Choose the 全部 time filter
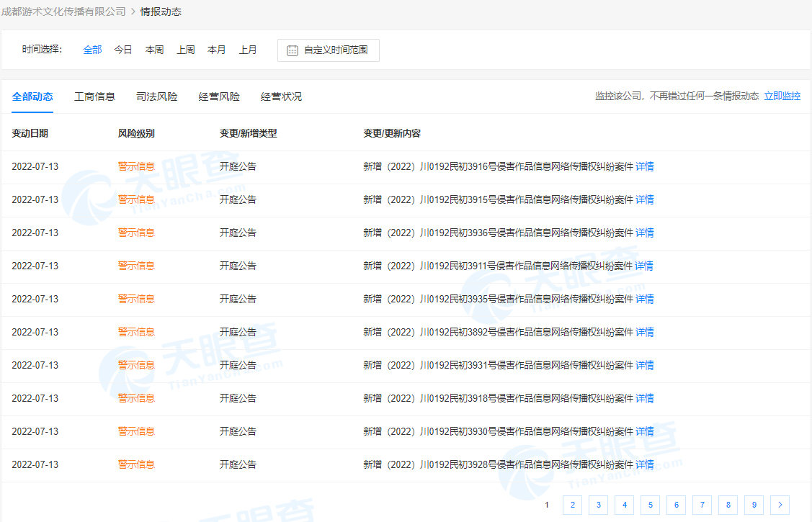 [92, 50]
